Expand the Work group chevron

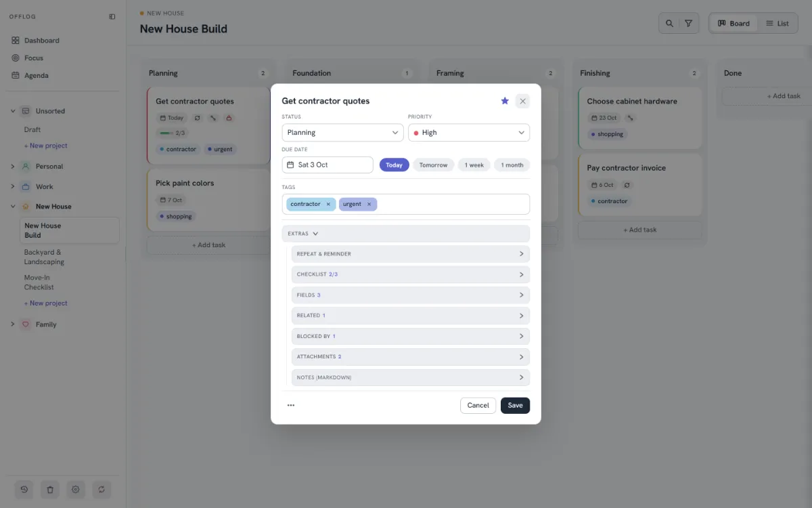(x=12, y=187)
